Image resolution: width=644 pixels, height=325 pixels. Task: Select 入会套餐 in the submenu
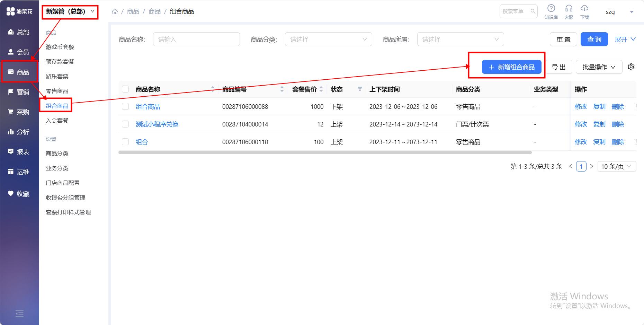[57, 121]
